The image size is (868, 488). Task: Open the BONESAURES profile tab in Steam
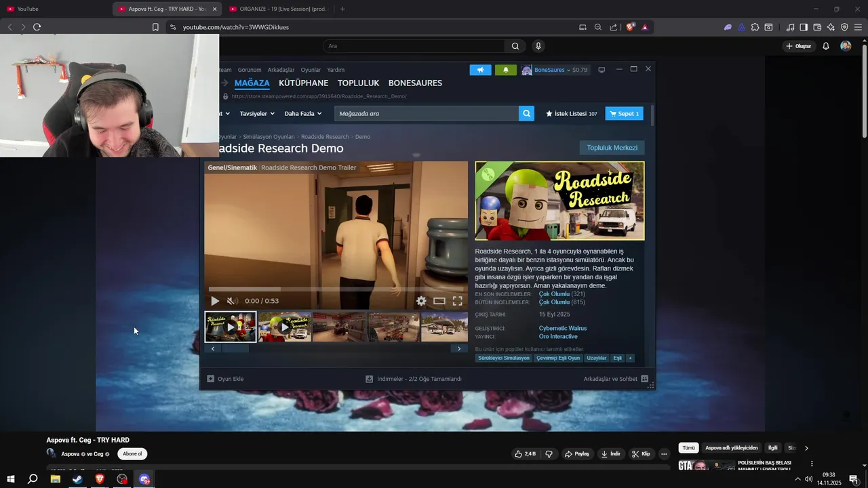pyautogui.click(x=415, y=83)
